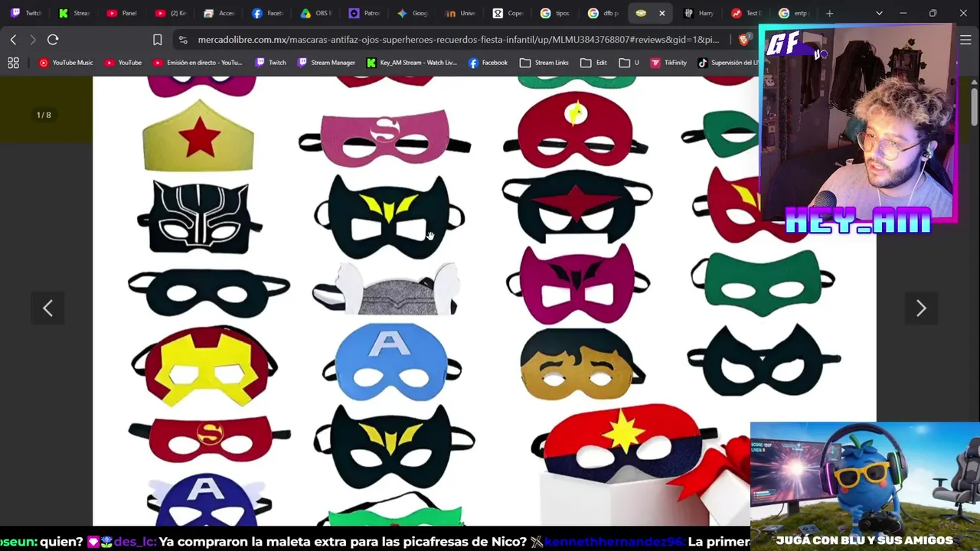Go forward in browser history

32,40
